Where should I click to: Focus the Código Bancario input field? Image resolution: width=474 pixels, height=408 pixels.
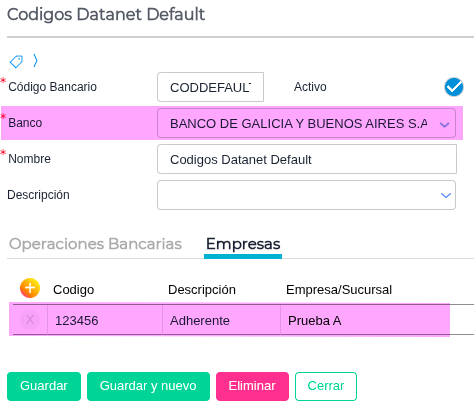coord(210,87)
